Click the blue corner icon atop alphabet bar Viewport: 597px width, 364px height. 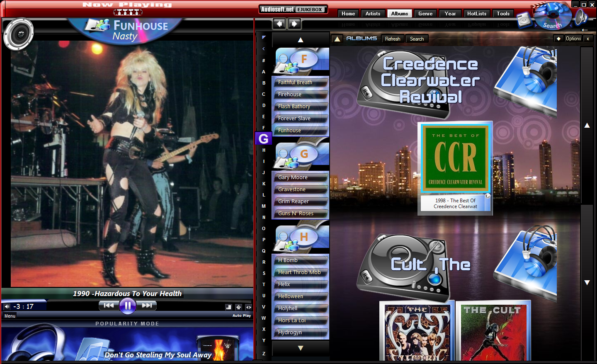point(264,38)
